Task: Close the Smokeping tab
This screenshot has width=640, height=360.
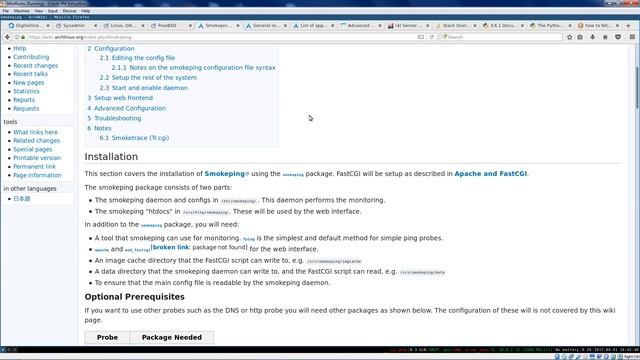Action: tap(238, 25)
